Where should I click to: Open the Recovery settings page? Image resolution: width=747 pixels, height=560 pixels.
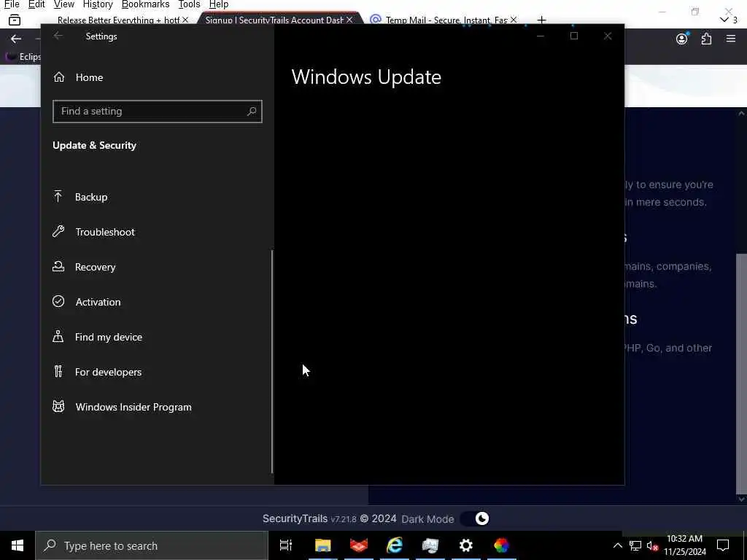pyautogui.click(x=95, y=267)
